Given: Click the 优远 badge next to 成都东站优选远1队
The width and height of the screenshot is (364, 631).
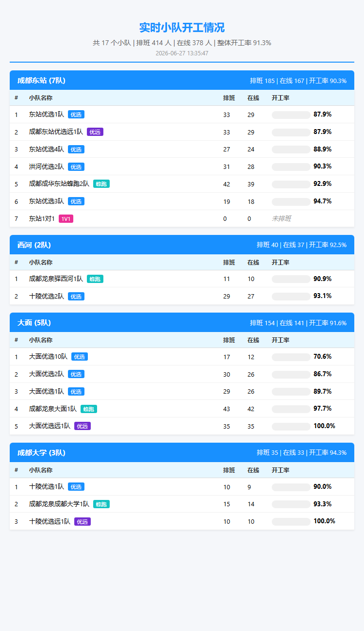Looking at the screenshot, I should [x=95, y=132].
